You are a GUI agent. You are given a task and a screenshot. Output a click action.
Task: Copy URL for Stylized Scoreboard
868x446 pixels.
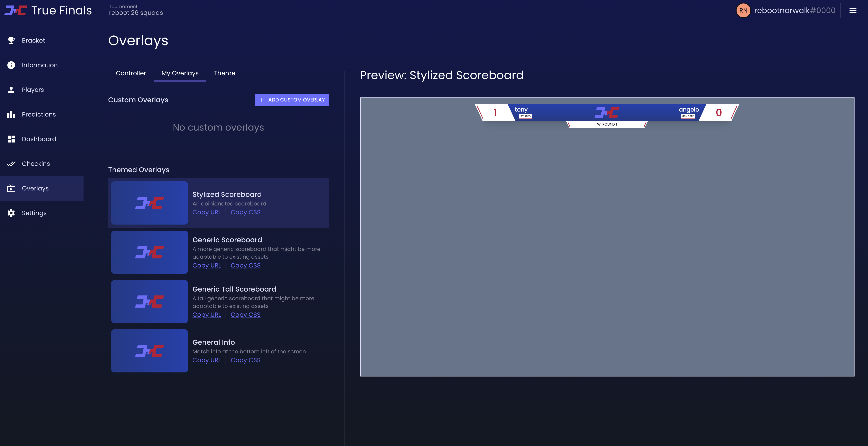point(207,212)
